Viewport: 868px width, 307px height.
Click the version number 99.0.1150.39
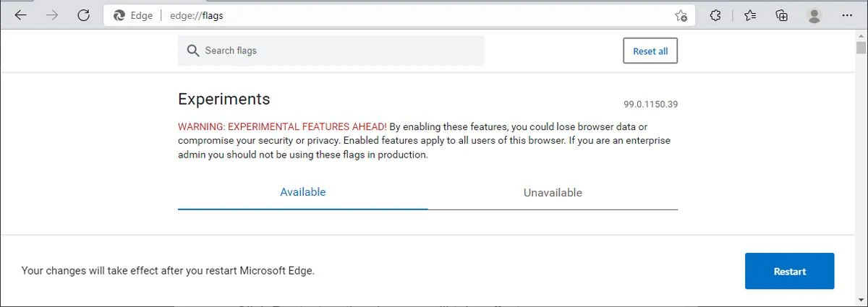click(x=651, y=104)
